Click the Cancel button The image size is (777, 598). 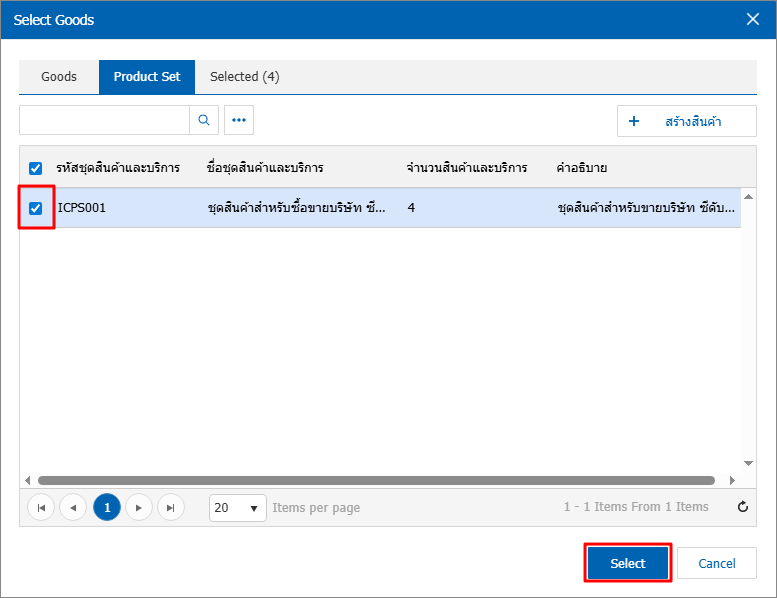coord(716,563)
